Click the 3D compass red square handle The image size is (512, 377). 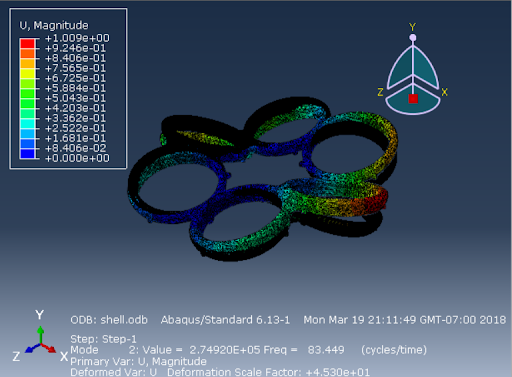coord(413,99)
